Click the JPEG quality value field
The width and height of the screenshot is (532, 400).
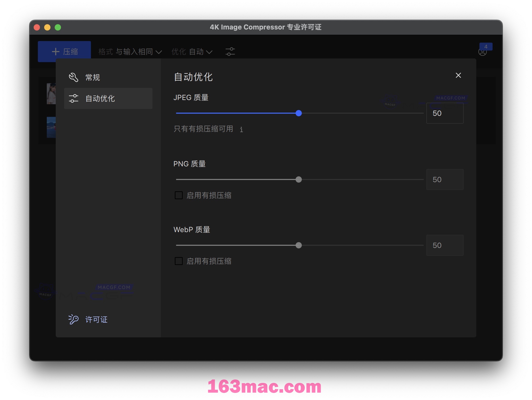pyautogui.click(x=445, y=113)
